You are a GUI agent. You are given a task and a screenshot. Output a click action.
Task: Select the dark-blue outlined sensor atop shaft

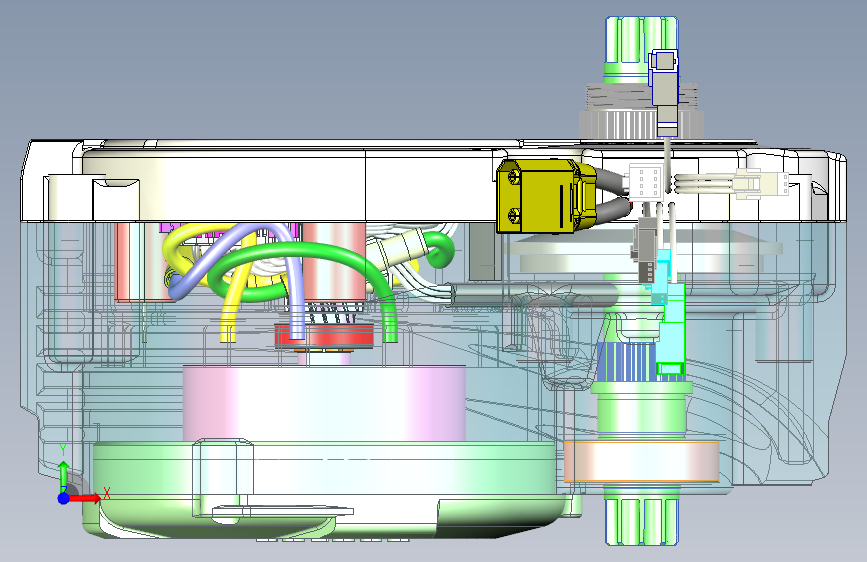click(664, 91)
